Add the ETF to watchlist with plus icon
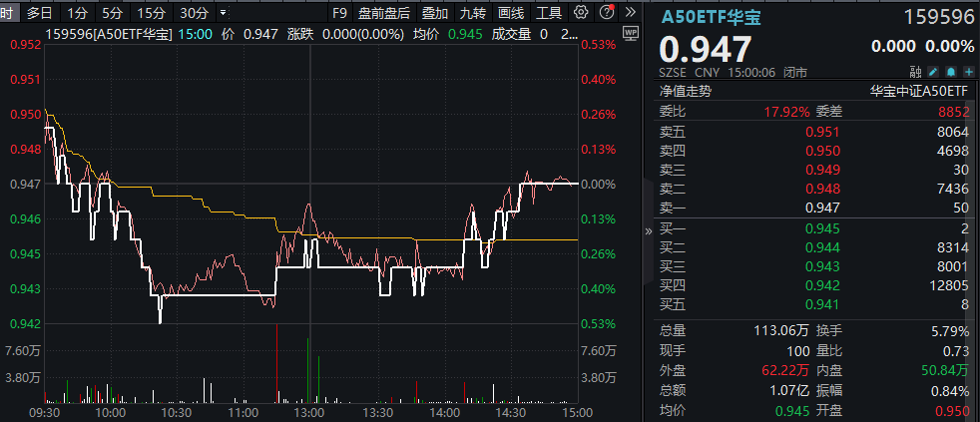The width and height of the screenshot is (980, 422). click(x=968, y=72)
